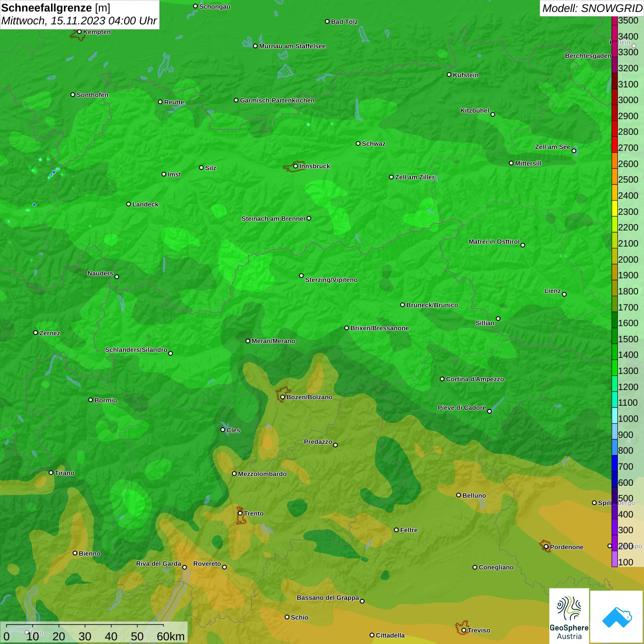Image resolution: width=644 pixels, height=644 pixels.
Task: Click the 1000 m cyan legend color
Action: point(614,415)
